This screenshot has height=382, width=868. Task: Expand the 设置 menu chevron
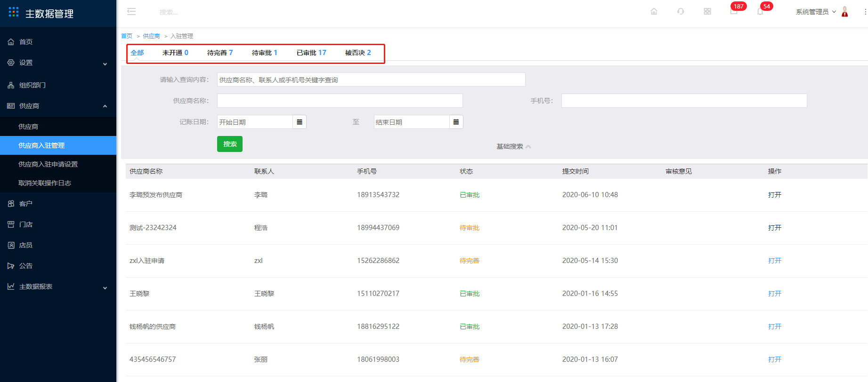(x=105, y=64)
